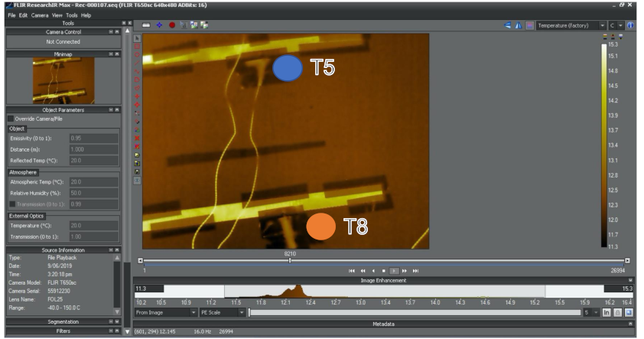
Task: Toggle Override Camera/File checkbox
Action: 11,119
